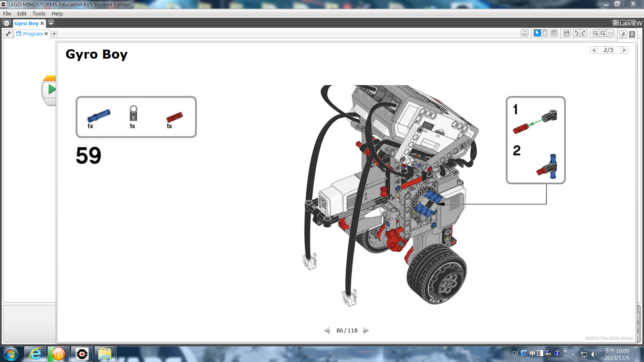Viewport: 644px width, 362px height.
Task: Go to the Lobby tab
Action: (x=6, y=23)
